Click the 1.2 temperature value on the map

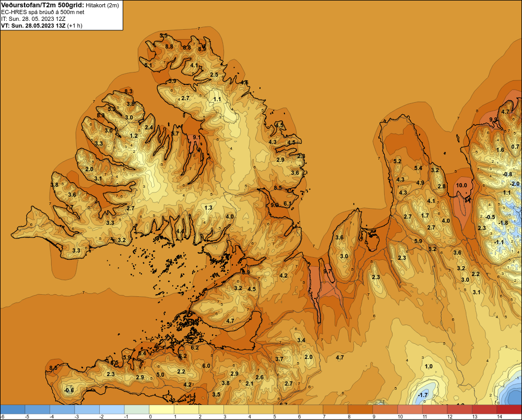(x=134, y=136)
